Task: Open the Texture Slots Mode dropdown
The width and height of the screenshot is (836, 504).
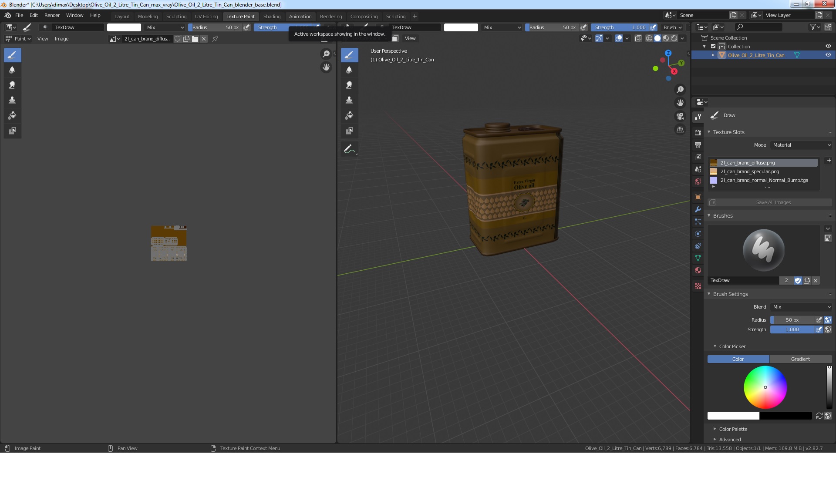Action: (802, 145)
